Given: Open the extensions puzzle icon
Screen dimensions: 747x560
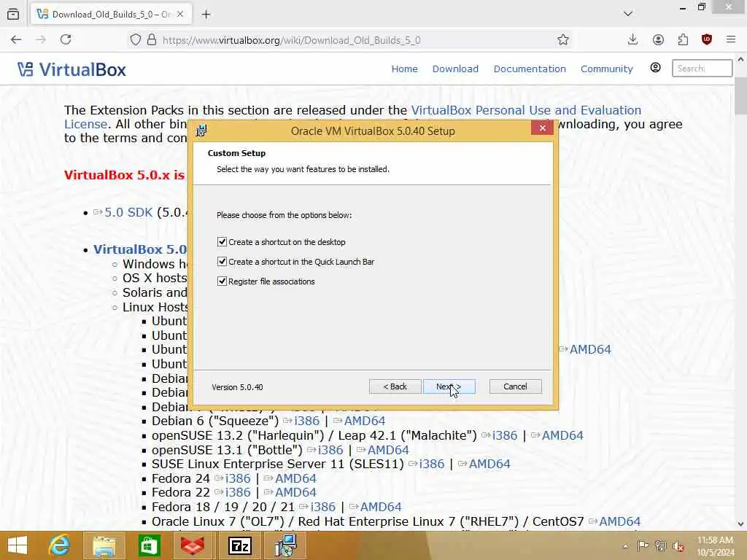Looking at the screenshot, I should click(683, 40).
